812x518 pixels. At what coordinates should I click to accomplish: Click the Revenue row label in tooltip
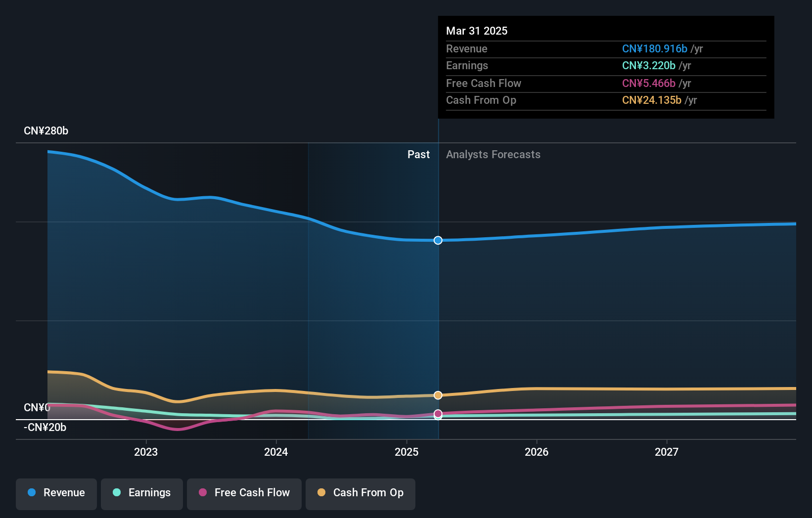pos(467,48)
